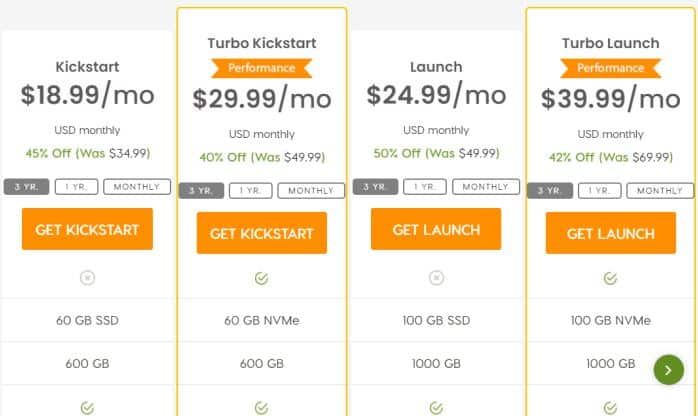
Task: Click GET LAUNCH under Turbo Launch
Action: click(611, 233)
